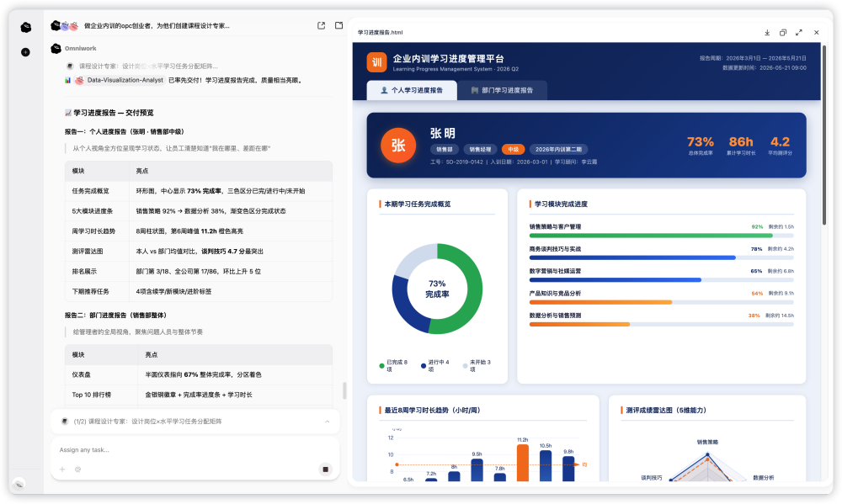Click the 商务谈判技巧与实战 blue progress bar
This screenshot has width=842, height=504.
click(661, 257)
